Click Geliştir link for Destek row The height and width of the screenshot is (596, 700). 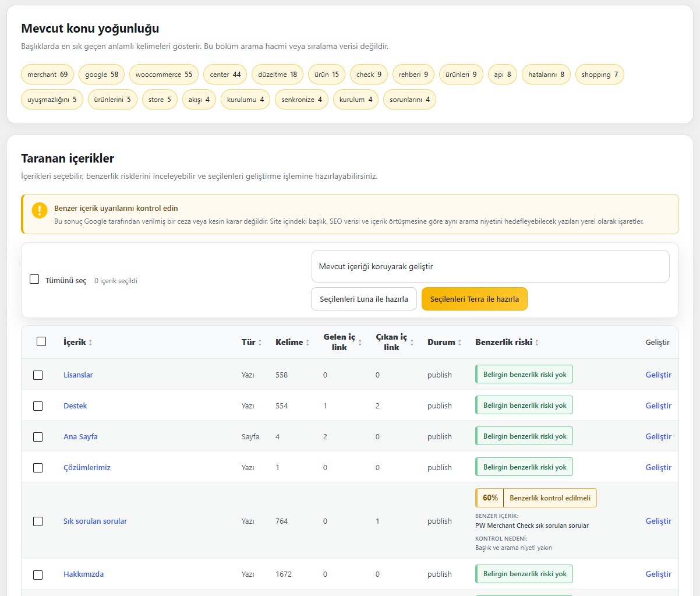[x=659, y=406]
